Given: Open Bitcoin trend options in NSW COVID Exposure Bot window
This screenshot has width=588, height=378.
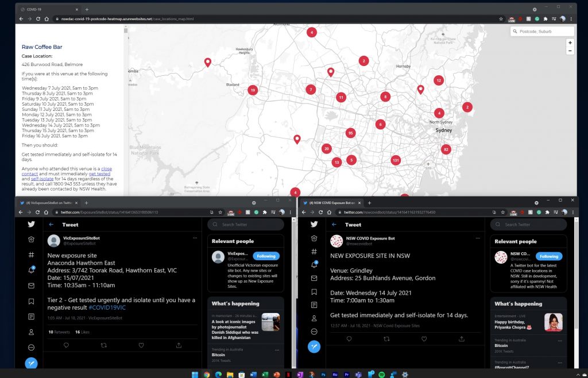Looking at the screenshot, I should click(x=560, y=341).
